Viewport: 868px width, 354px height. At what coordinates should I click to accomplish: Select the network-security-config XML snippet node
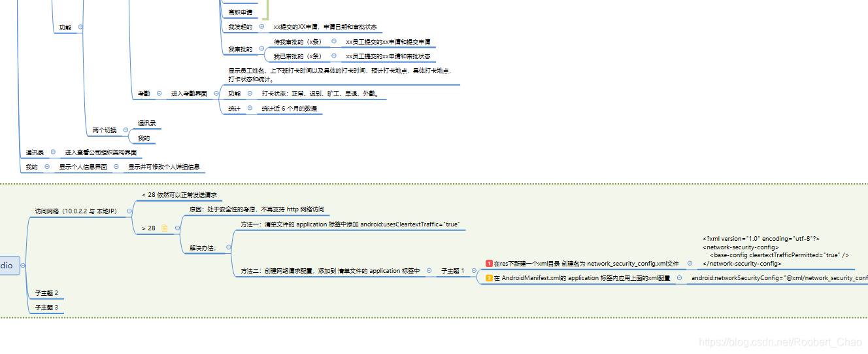tap(775, 251)
